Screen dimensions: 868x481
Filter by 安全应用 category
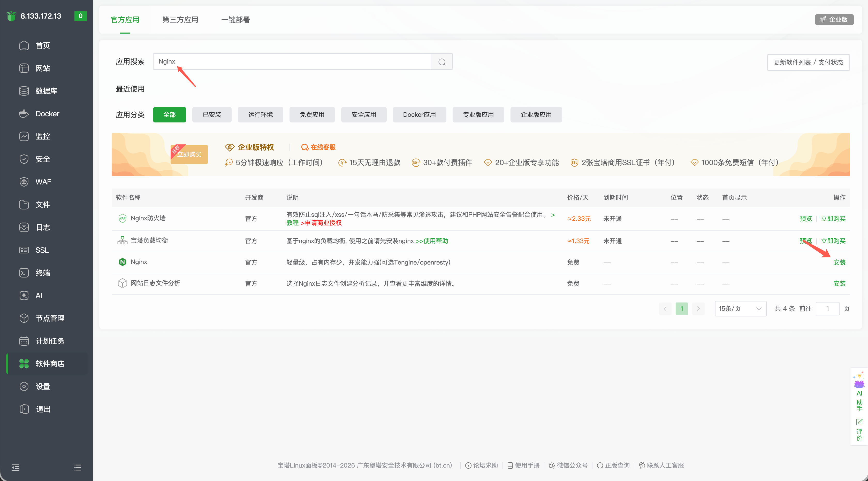click(364, 114)
